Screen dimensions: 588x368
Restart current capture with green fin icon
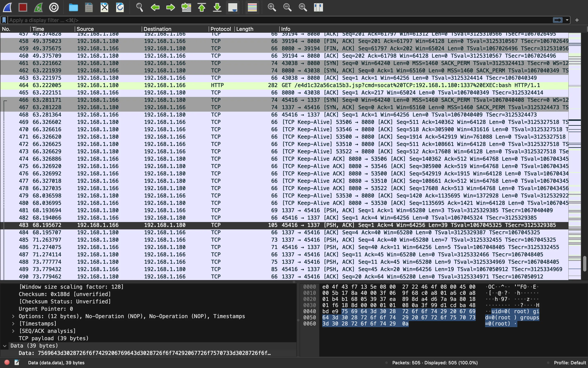coord(38,7)
